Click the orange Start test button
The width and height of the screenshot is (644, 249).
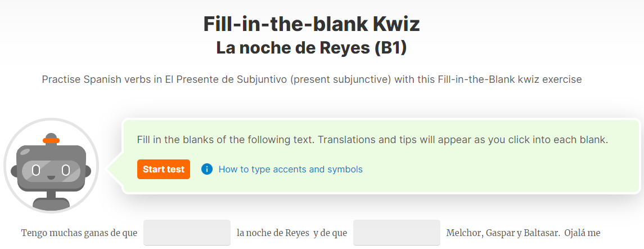(164, 169)
